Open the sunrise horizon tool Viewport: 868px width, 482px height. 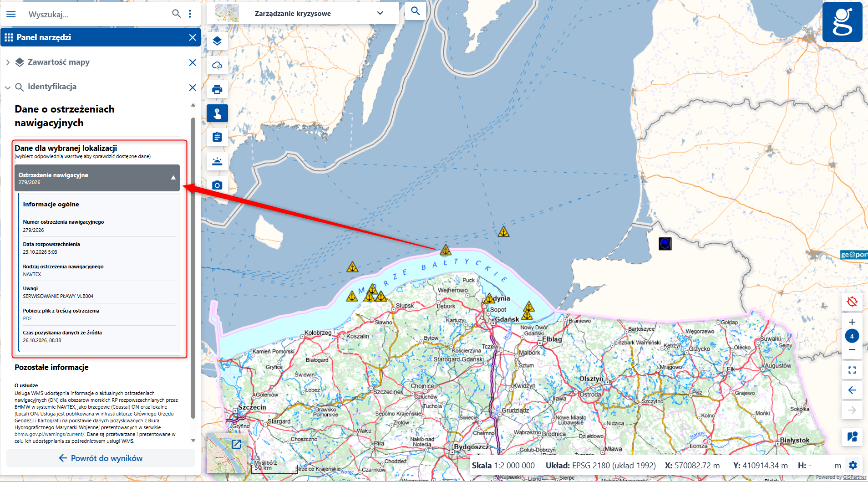click(217, 161)
